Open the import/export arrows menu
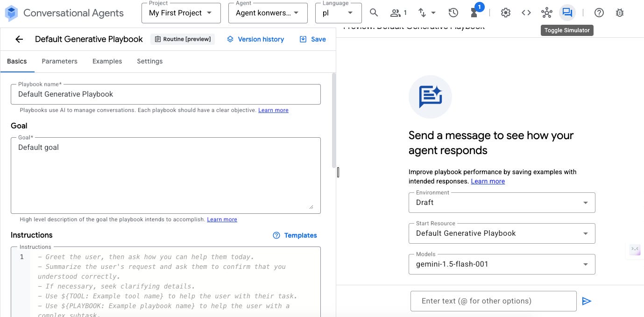The height and width of the screenshot is (317, 644). [x=427, y=13]
